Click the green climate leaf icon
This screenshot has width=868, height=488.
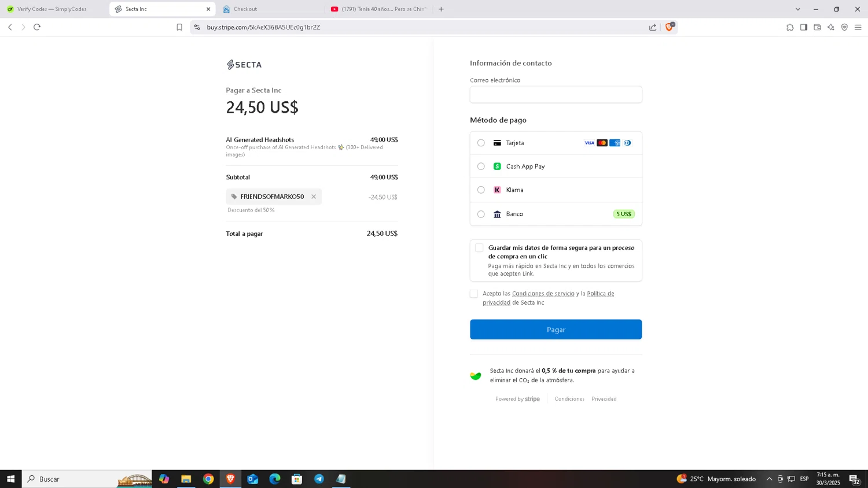click(476, 376)
